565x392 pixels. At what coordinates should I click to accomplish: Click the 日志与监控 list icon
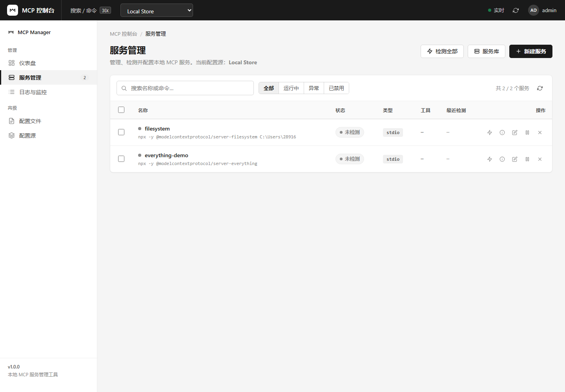click(11, 92)
